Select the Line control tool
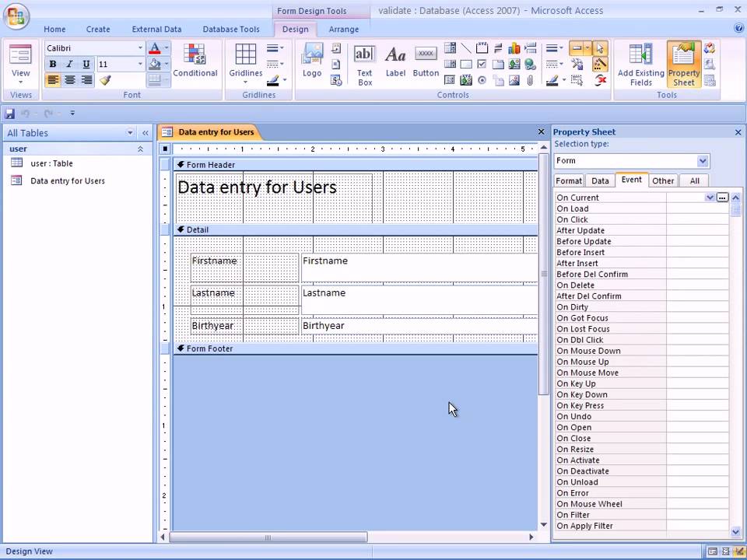This screenshot has height=560, width=747. (466, 48)
